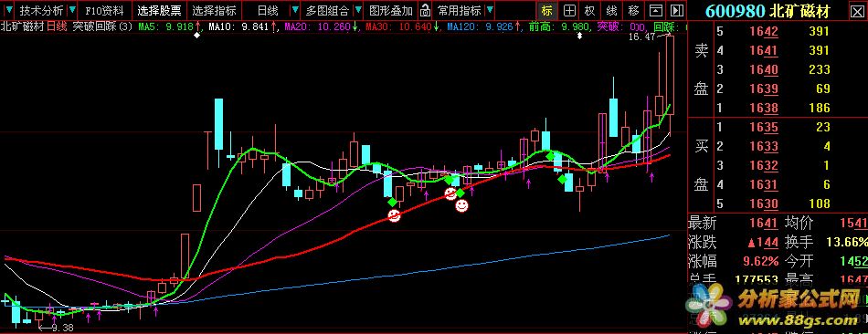Click the lock icon in the toolbar
868x334 pixels.
(x=425, y=10)
